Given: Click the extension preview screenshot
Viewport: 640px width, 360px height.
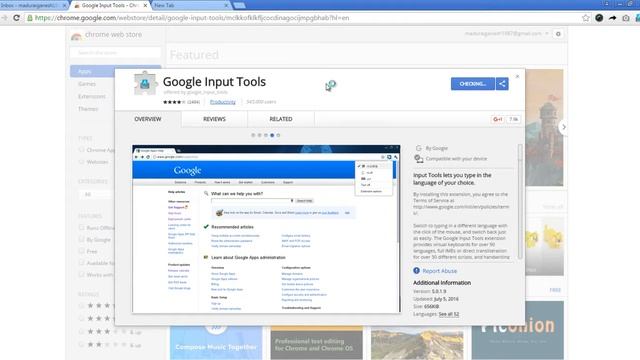Looking at the screenshot, I should [x=266, y=229].
